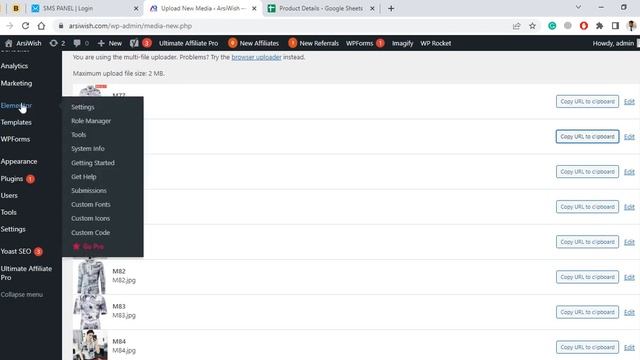
Task: Choose Role Manager in Elementor submenu
Action: click(91, 121)
